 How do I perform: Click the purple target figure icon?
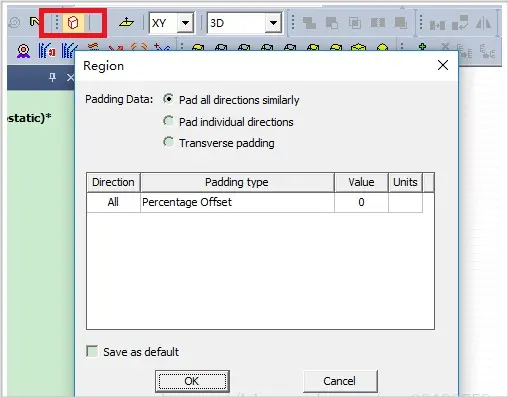pyautogui.click(x=23, y=51)
